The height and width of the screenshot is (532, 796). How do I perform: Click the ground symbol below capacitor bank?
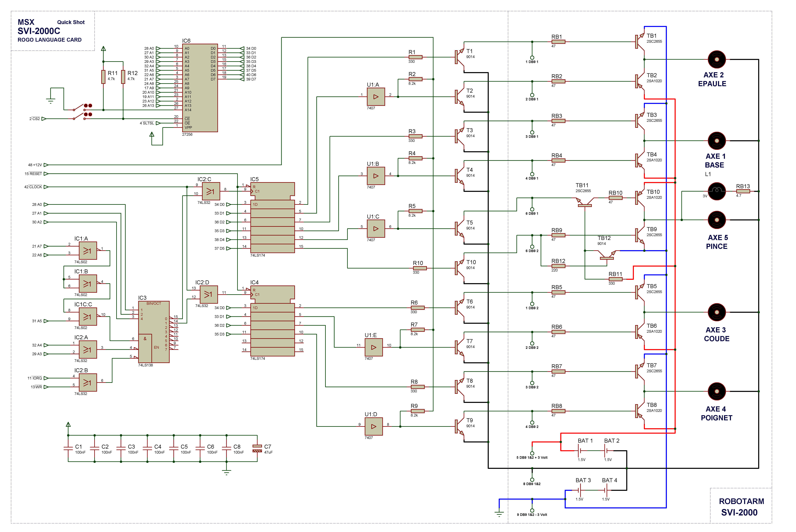226,472
